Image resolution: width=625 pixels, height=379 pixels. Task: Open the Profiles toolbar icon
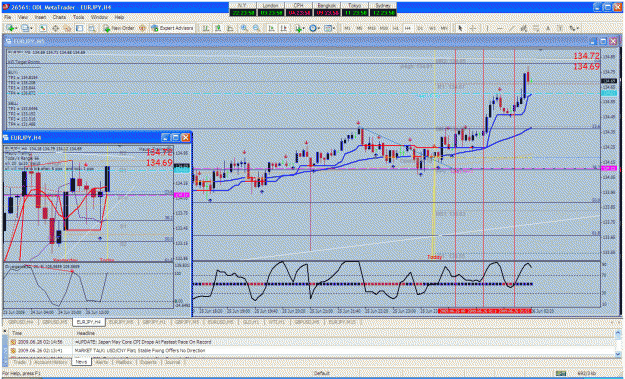(x=25, y=28)
